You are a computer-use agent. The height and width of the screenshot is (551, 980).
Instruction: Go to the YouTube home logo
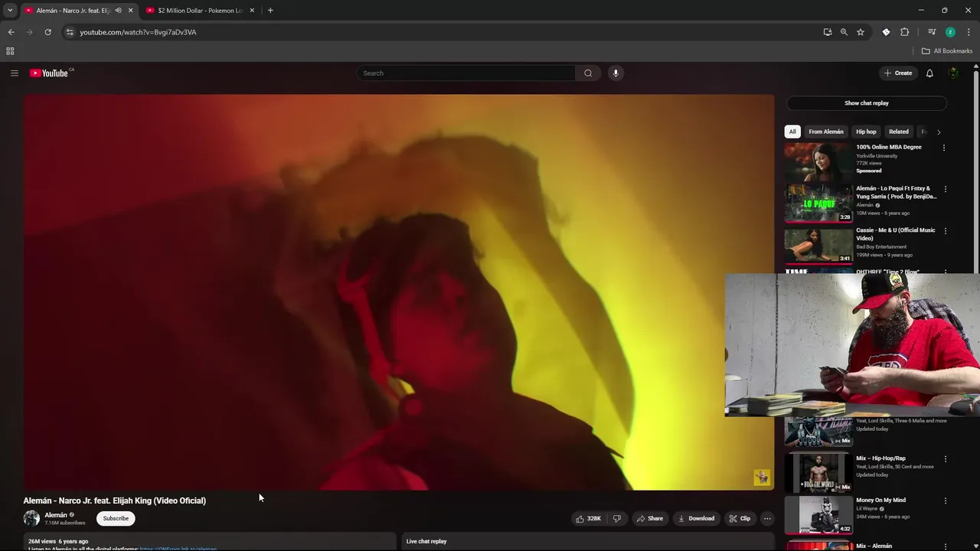[x=51, y=73]
